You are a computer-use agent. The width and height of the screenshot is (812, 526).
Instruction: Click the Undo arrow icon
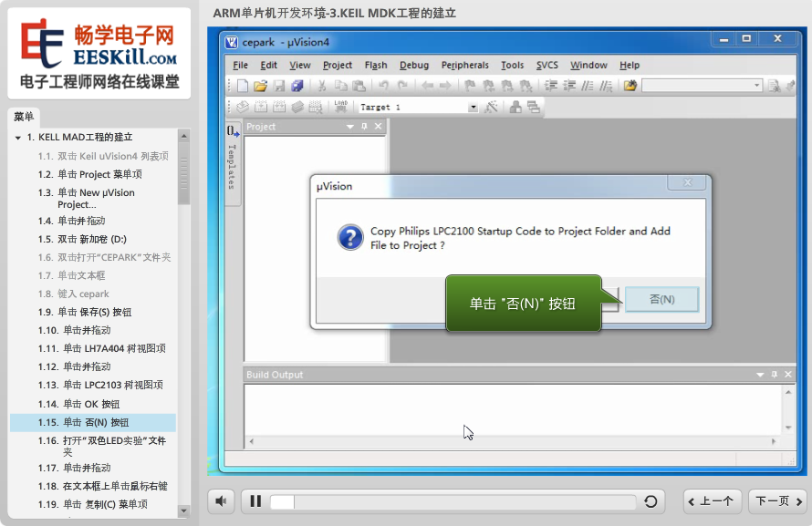click(383, 86)
